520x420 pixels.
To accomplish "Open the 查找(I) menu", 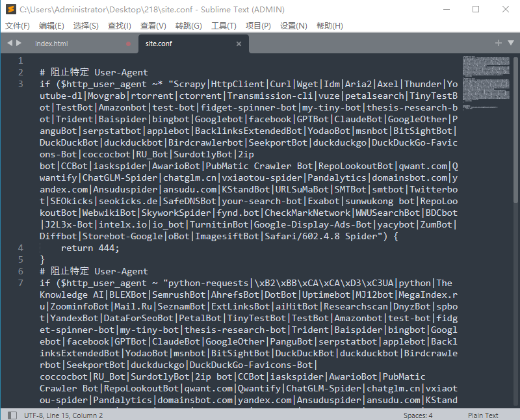I will [120, 25].
